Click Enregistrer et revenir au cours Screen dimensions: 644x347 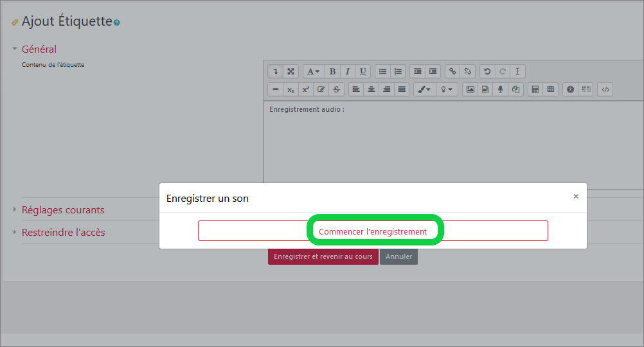(323, 256)
